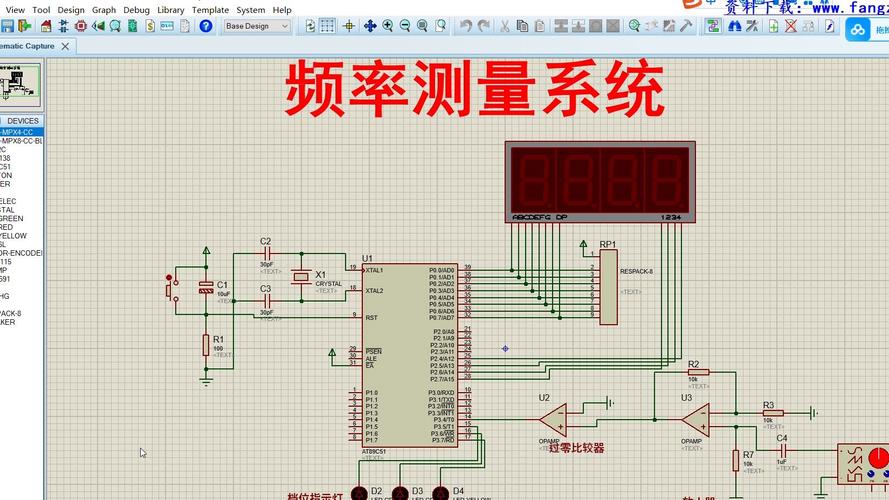Screen dimensions: 889x500
Task: Open the System menu
Action: [x=251, y=10]
